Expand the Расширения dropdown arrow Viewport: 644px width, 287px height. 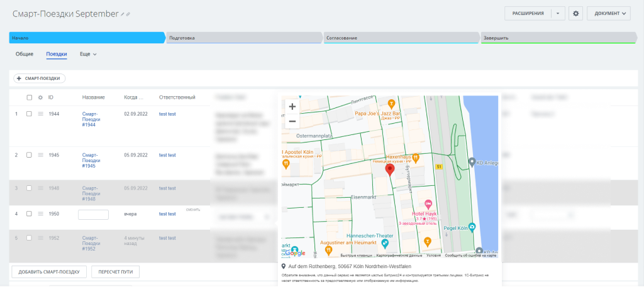558,14
